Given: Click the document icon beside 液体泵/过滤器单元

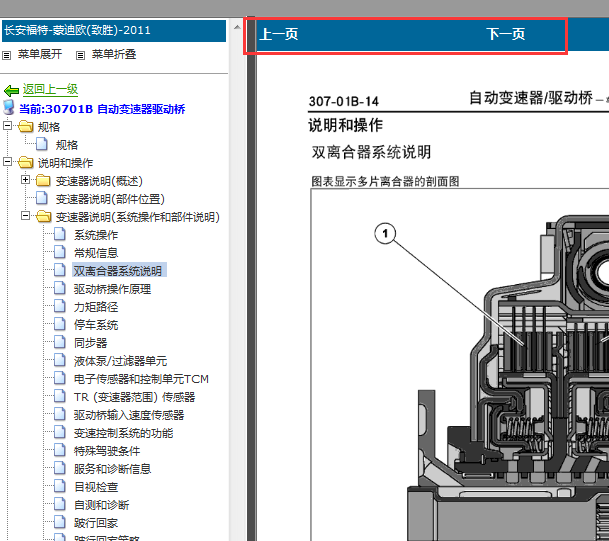Looking at the screenshot, I should click(59, 360).
